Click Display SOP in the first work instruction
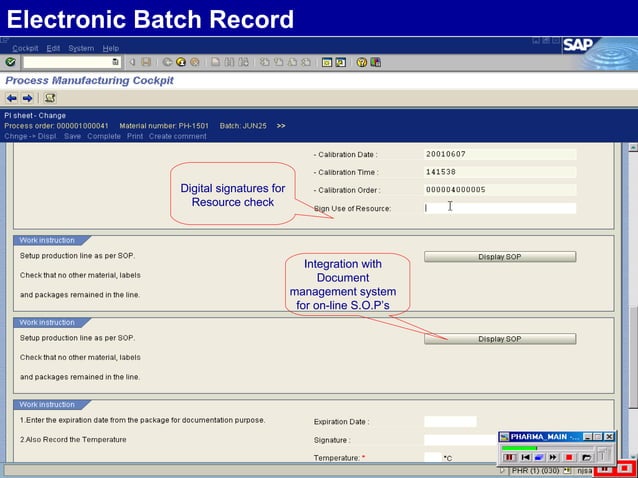The image size is (638, 478). click(499, 257)
